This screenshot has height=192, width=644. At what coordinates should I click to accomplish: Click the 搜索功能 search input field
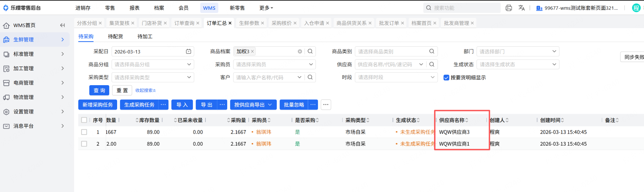click(x=465, y=8)
